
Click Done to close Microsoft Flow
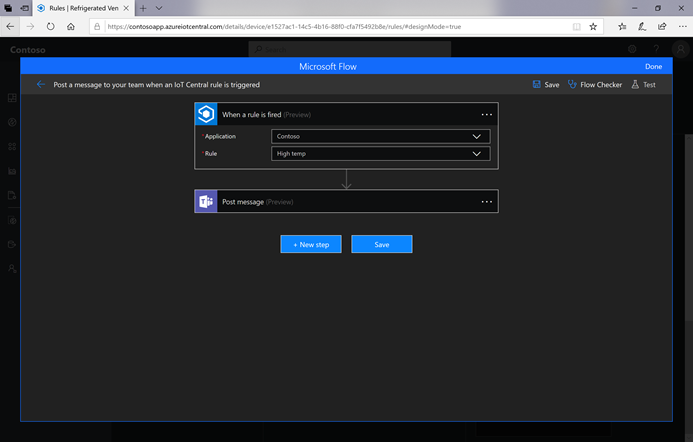pos(653,66)
